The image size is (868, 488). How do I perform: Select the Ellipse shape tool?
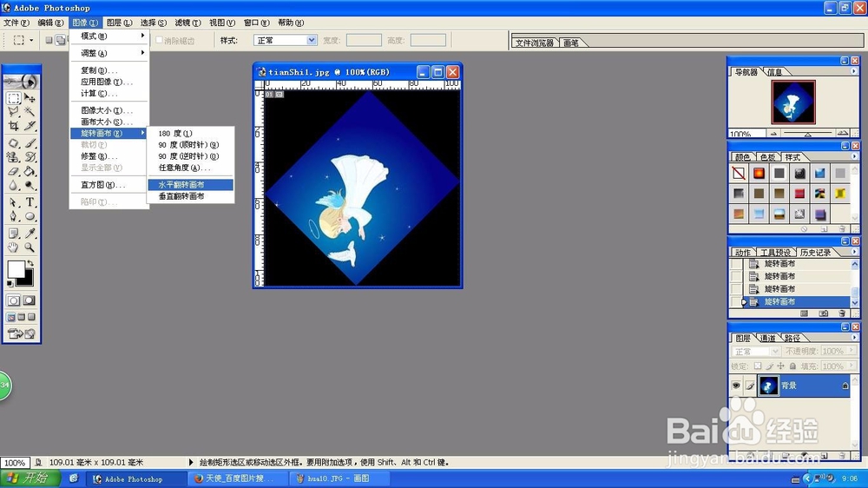pos(30,216)
